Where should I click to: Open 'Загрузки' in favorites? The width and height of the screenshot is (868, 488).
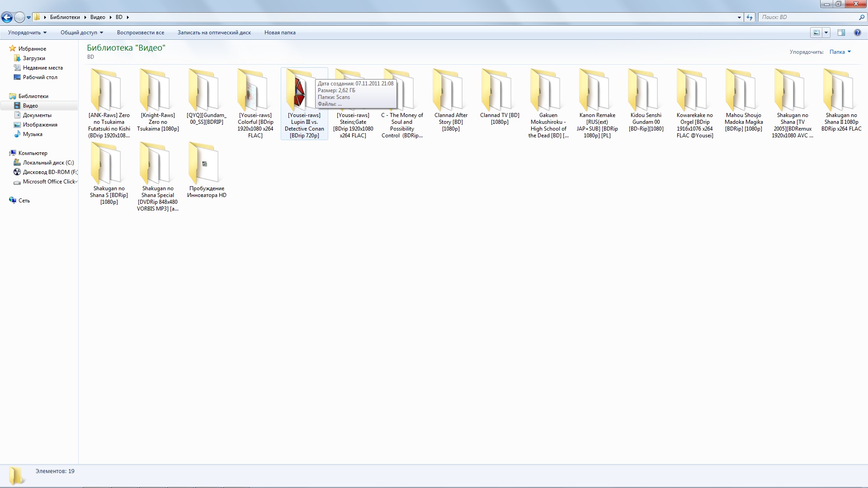pyautogui.click(x=34, y=58)
